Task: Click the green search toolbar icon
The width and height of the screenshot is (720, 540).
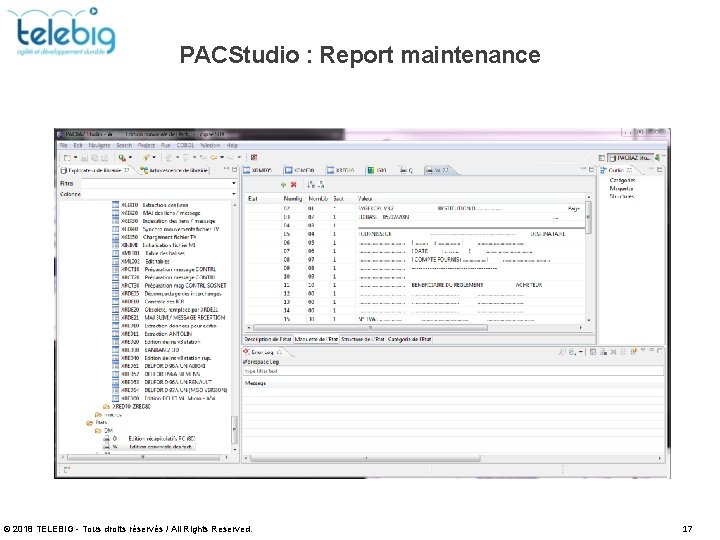Action: (122, 158)
